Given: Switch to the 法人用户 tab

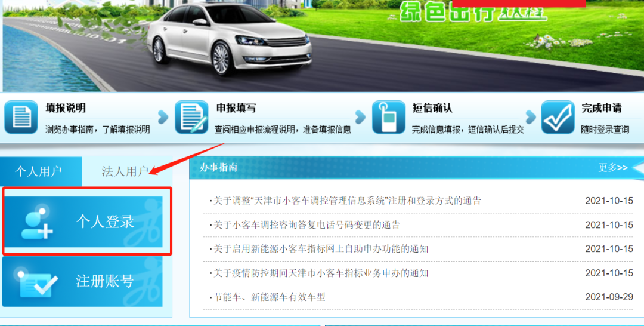Looking at the screenshot, I should point(125,171).
